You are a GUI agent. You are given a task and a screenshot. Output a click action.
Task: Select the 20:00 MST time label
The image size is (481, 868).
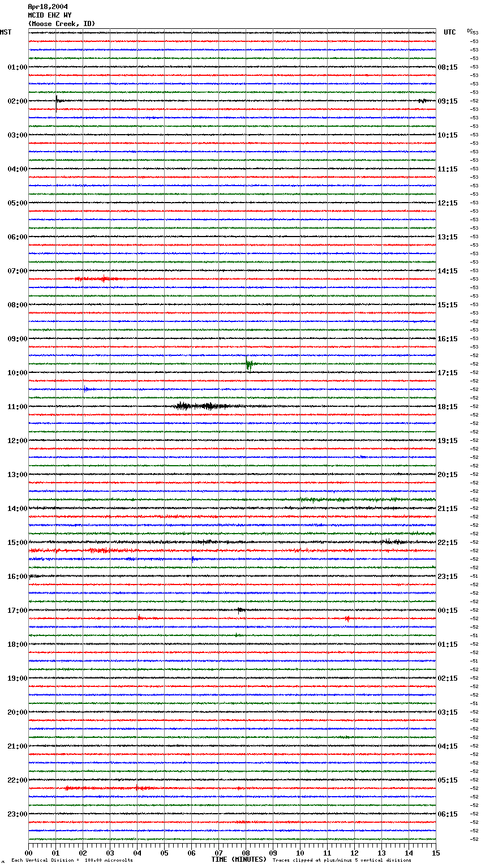[x=18, y=712]
